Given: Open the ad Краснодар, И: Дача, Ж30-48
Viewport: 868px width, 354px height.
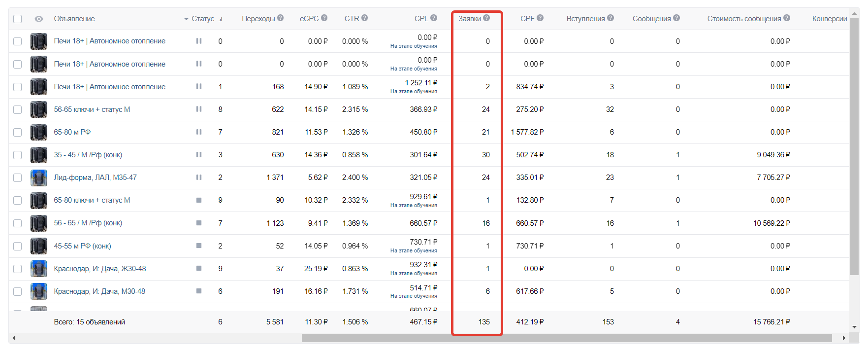Looking at the screenshot, I should point(100,269).
